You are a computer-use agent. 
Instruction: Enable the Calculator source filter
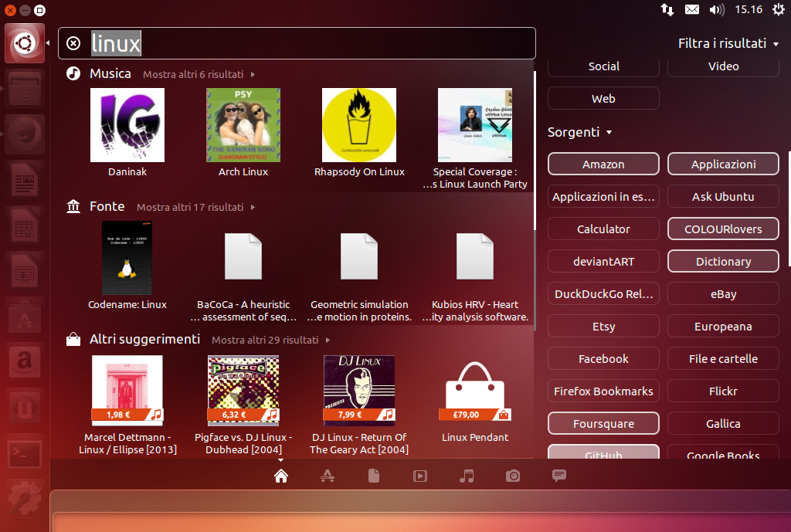[603, 229]
